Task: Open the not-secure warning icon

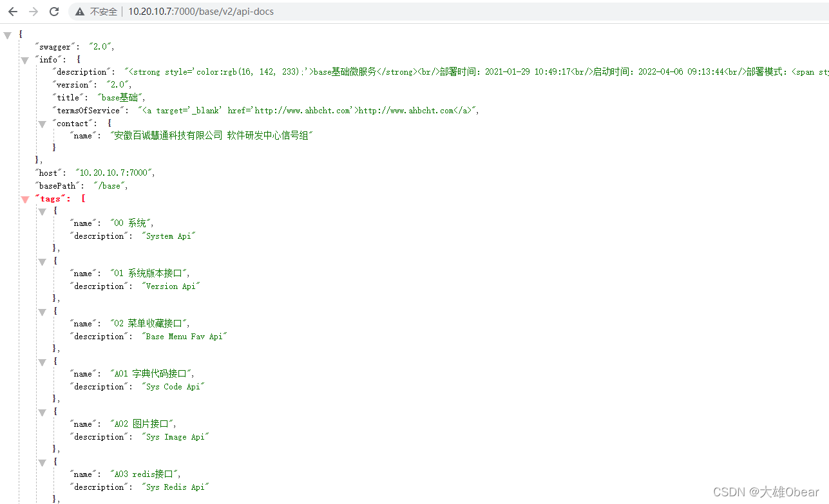Action: pos(80,12)
